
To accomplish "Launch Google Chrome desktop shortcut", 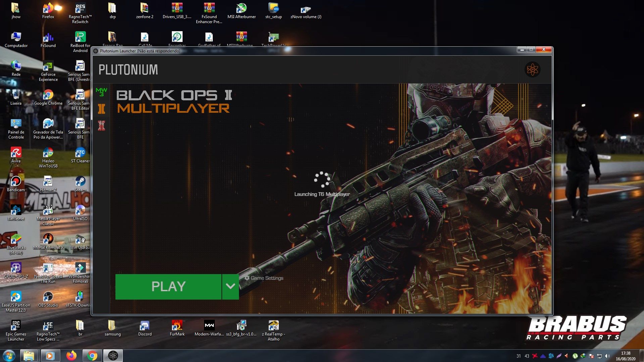I will click(48, 97).
